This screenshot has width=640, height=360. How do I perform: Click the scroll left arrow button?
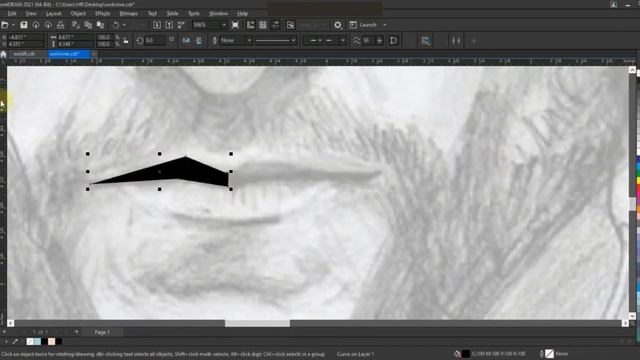coord(11,323)
